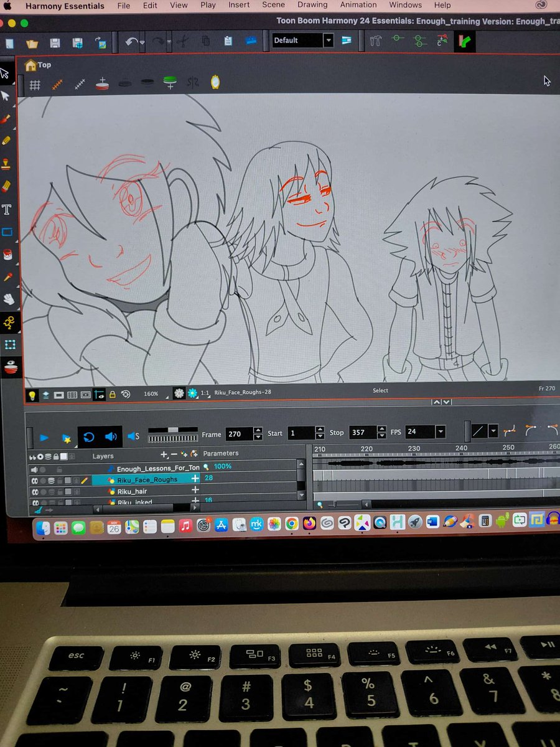Select the Text tool
Screen dimensions: 560x747
[x=7, y=210]
